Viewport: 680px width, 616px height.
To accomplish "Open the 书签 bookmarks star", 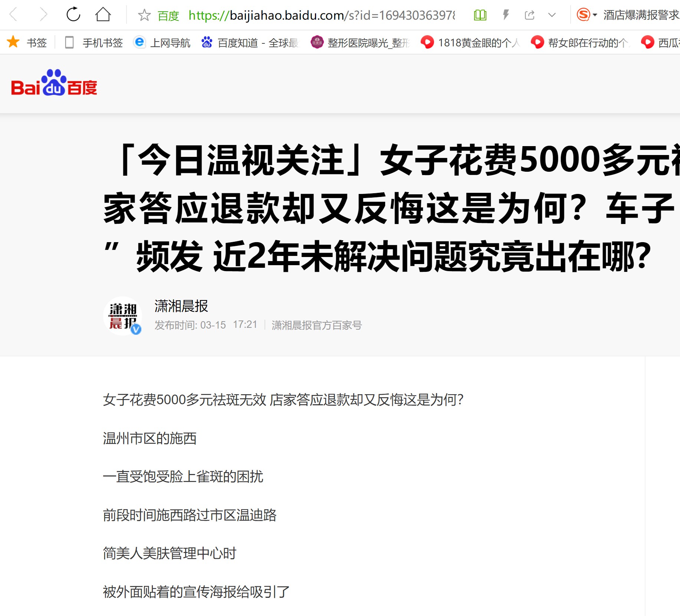I will pyautogui.click(x=27, y=42).
